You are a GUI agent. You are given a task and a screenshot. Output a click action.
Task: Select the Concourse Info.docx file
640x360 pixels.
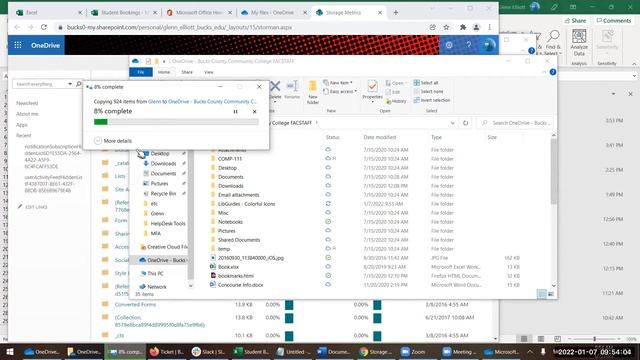click(x=240, y=284)
